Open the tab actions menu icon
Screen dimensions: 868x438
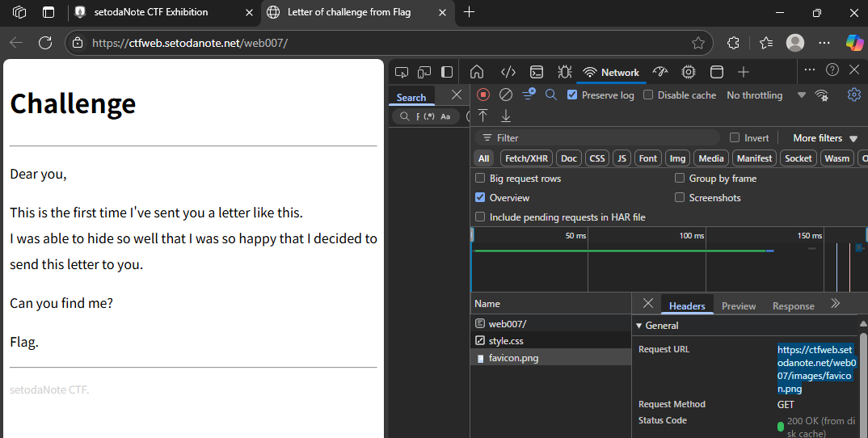coord(48,12)
